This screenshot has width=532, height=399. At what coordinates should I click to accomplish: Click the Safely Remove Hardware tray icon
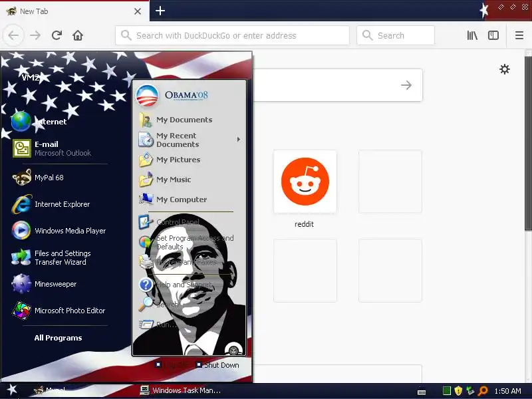[470, 391]
